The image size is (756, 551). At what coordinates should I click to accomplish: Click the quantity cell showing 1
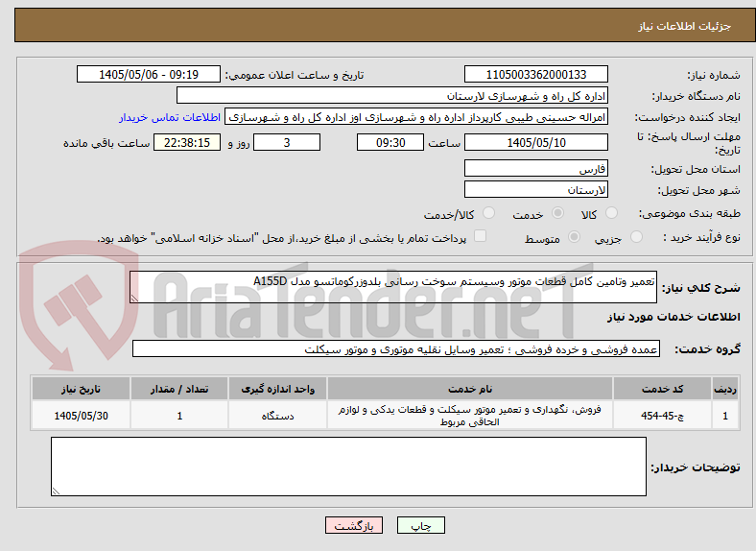(179, 416)
